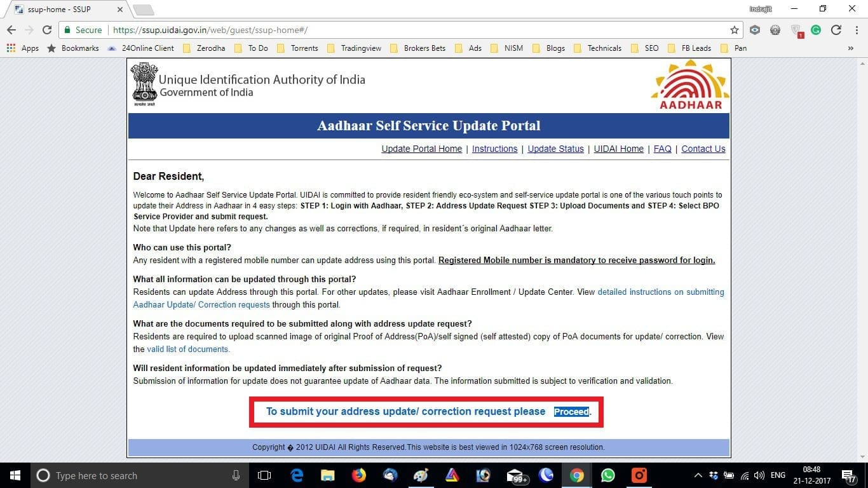
Task: Open the eye-shaped browser extension
Action: coord(754,30)
